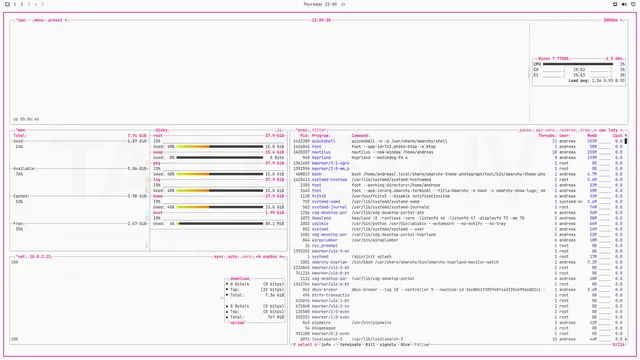
Task: Switch to workspace 2 in the top bar
Action: point(22,4)
